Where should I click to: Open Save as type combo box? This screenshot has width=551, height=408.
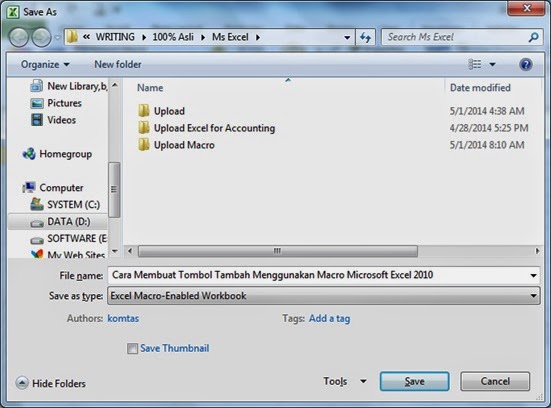(x=324, y=296)
